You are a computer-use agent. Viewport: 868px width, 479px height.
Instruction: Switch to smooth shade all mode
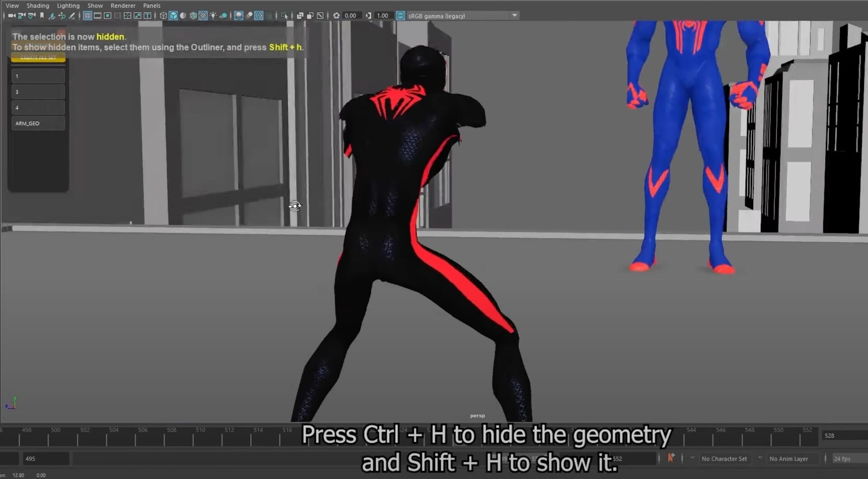(173, 16)
